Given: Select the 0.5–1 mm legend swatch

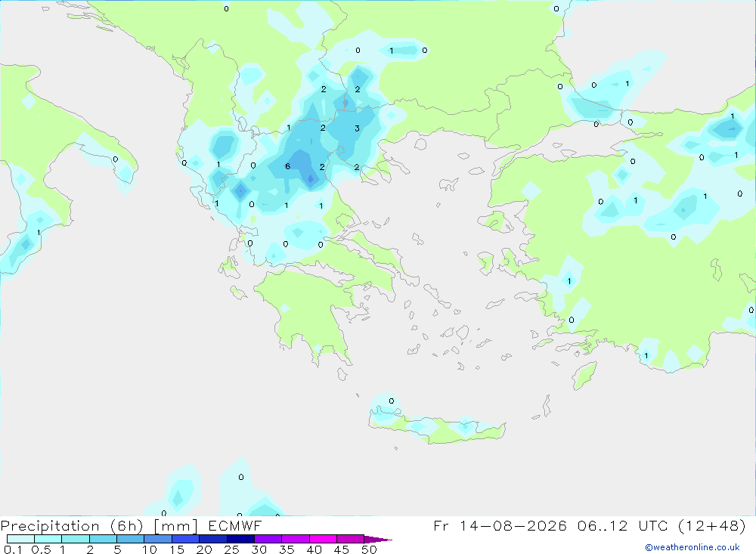Looking at the screenshot, I should click(48, 539).
